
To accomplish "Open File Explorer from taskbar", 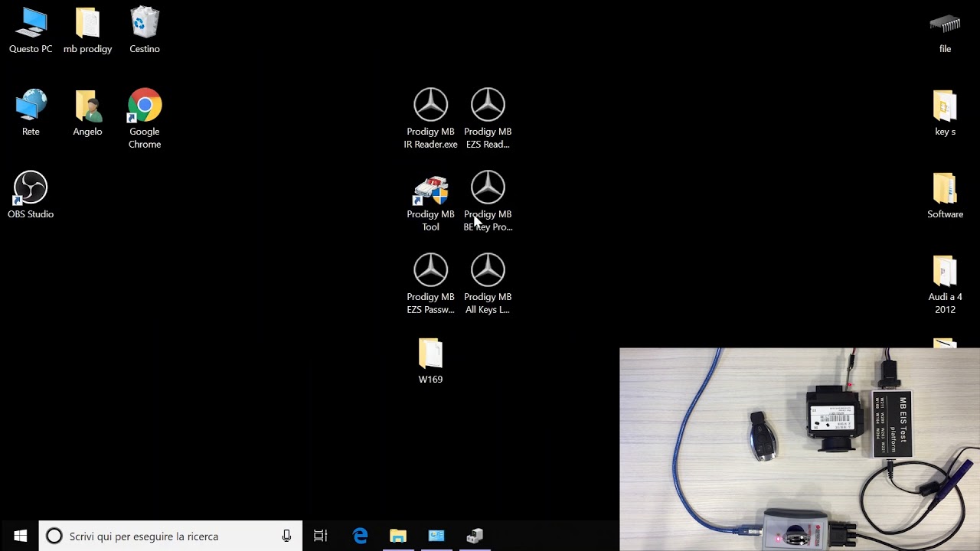I will [398, 536].
